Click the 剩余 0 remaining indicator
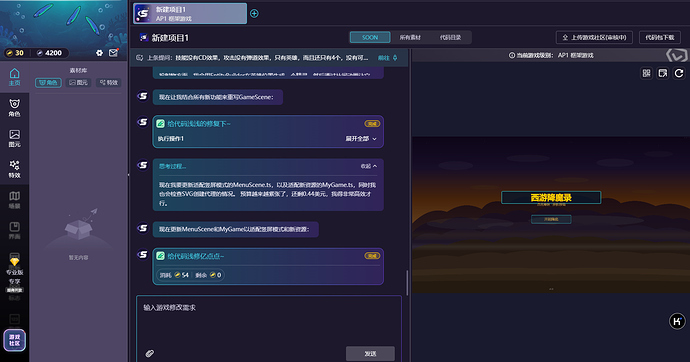This screenshot has height=362, width=690. click(x=208, y=275)
